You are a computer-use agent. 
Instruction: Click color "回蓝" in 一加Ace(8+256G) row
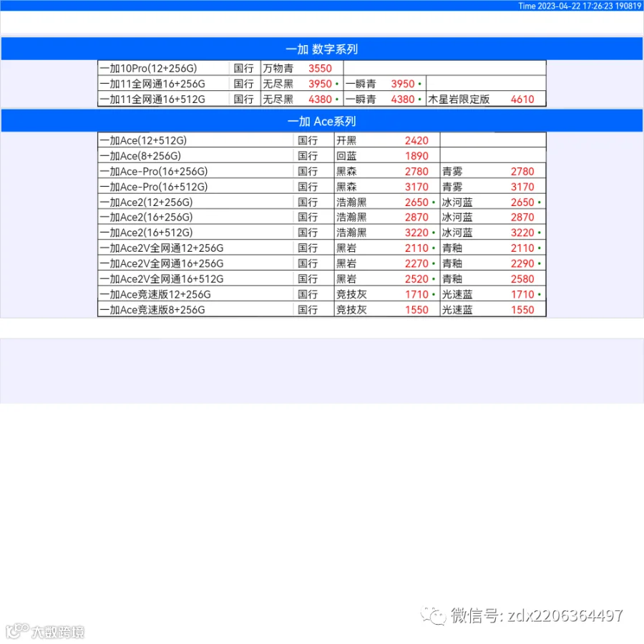pyautogui.click(x=346, y=156)
